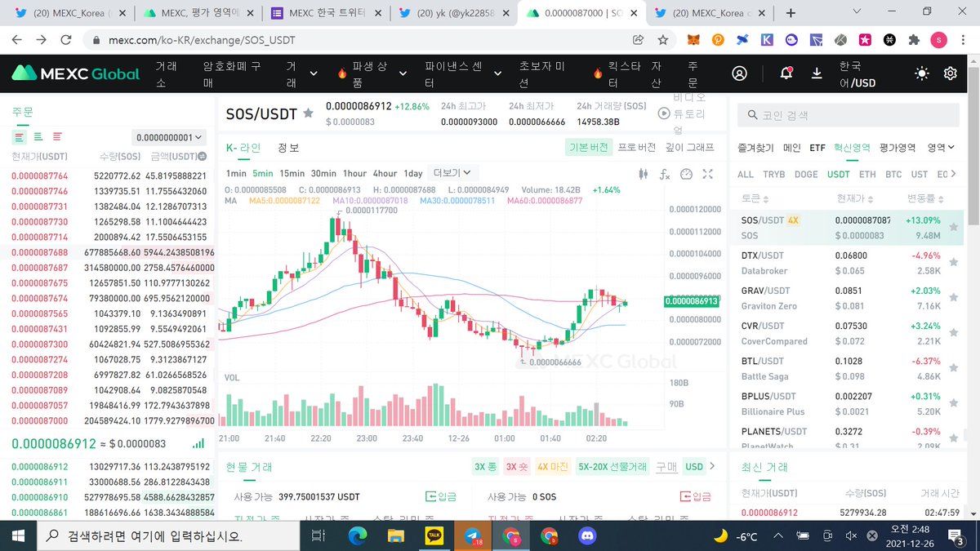This screenshot has height=551, width=980.
Task: Expand 영역 market filter dropdown
Action: (941, 148)
